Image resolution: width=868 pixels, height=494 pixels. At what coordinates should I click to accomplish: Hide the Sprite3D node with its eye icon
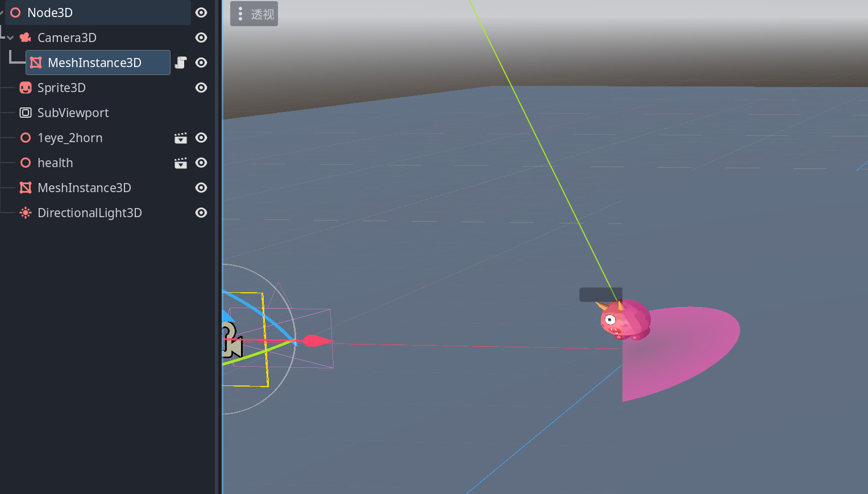tap(201, 88)
